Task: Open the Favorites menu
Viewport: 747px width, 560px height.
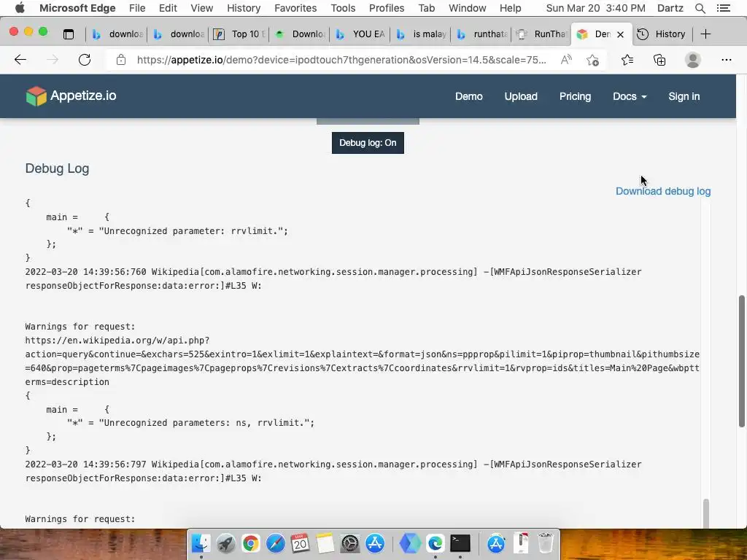Action: tap(295, 8)
